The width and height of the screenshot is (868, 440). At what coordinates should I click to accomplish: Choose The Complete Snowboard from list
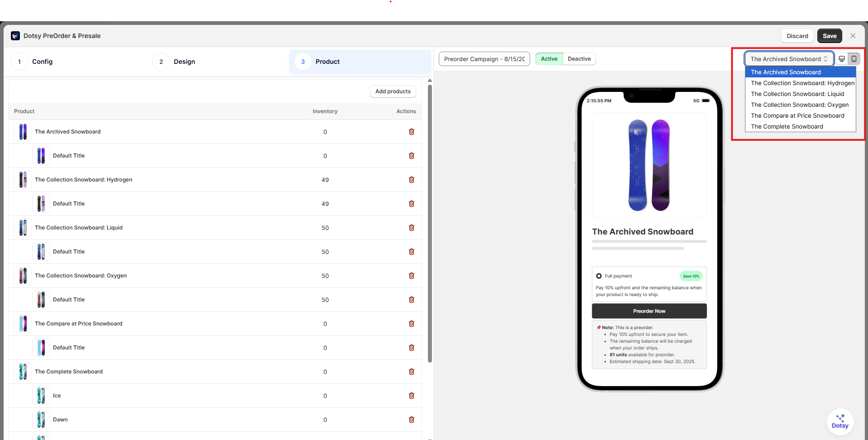[x=787, y=127]
